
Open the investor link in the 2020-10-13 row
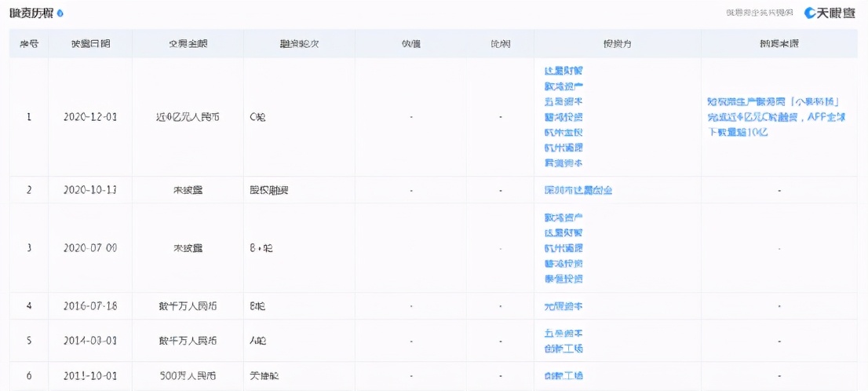pyautogui.click(x=578, y=190)
